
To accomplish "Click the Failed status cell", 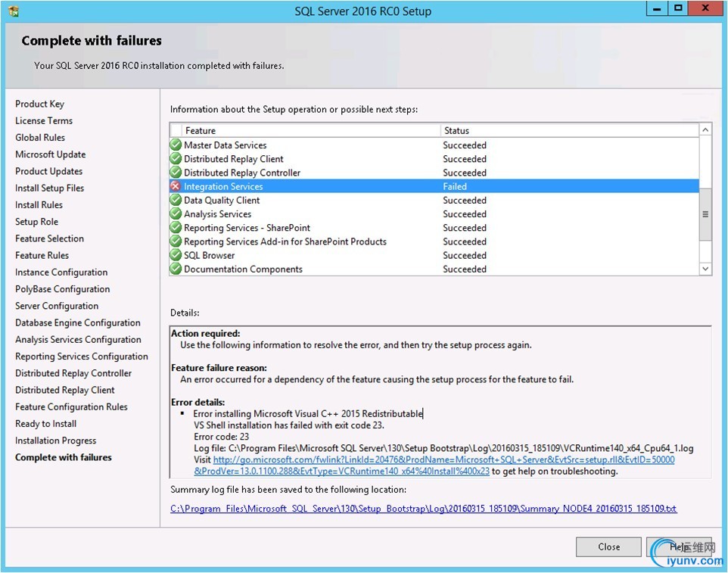I will [x=455, y=186].
